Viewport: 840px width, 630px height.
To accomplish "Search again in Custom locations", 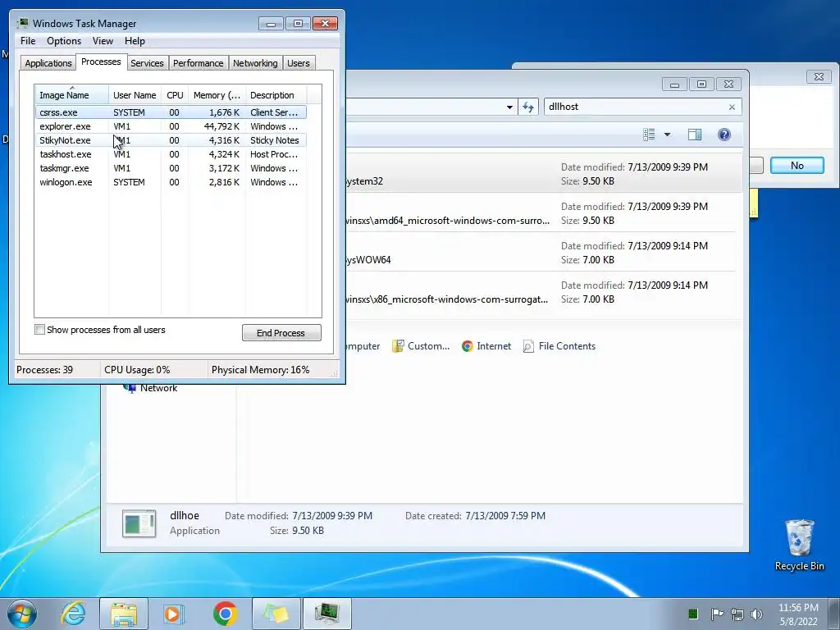I will coord(421,346).
